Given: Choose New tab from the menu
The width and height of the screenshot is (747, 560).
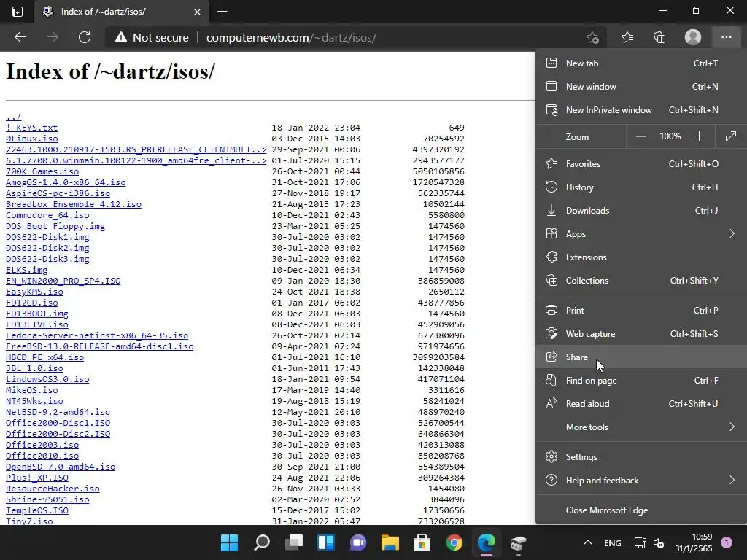Looking at the screenshot, I should tap(641, 63).
